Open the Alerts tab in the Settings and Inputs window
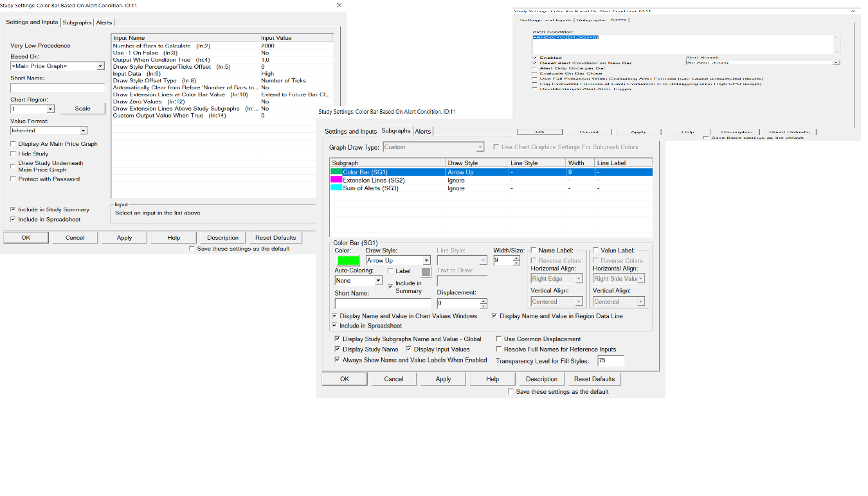Screen dimensions: 868x496 click(x=104, y=22)
